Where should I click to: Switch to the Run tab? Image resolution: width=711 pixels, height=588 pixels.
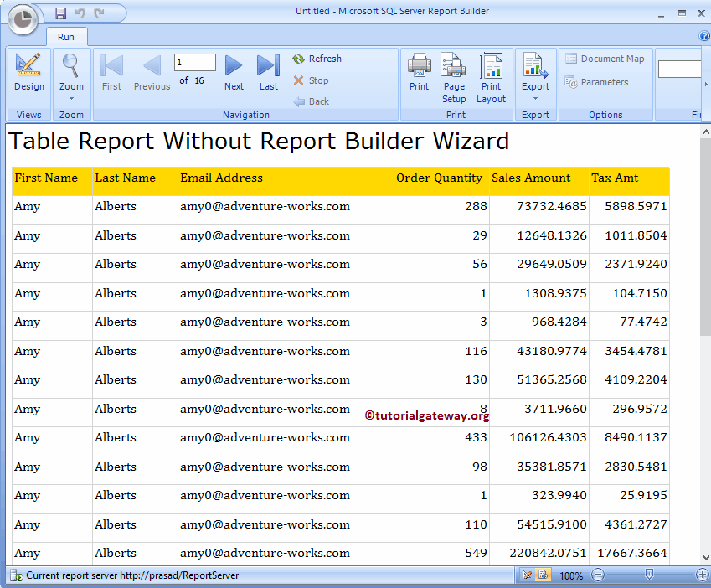coord(66,37)
